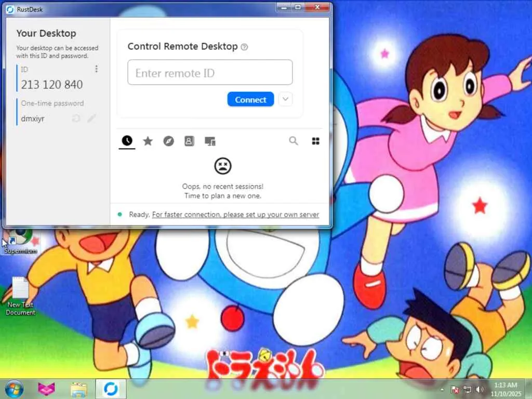Open the ID three-dot options menu

[x=96, y=69]
